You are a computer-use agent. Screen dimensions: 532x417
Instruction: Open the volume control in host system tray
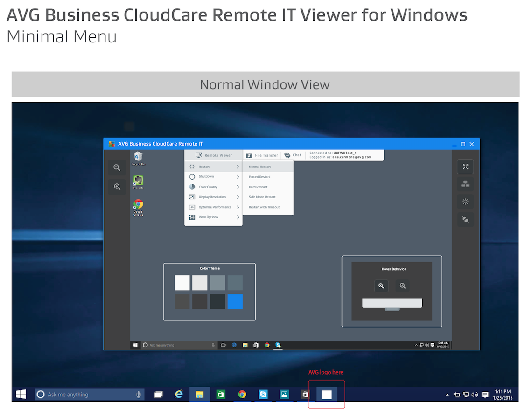click(x=475, y=395)
